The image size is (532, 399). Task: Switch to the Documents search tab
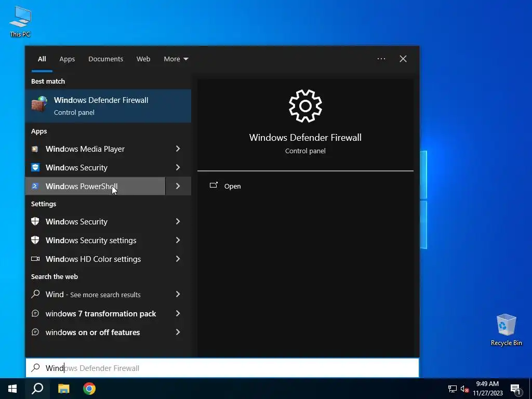(x=105, y=59)
